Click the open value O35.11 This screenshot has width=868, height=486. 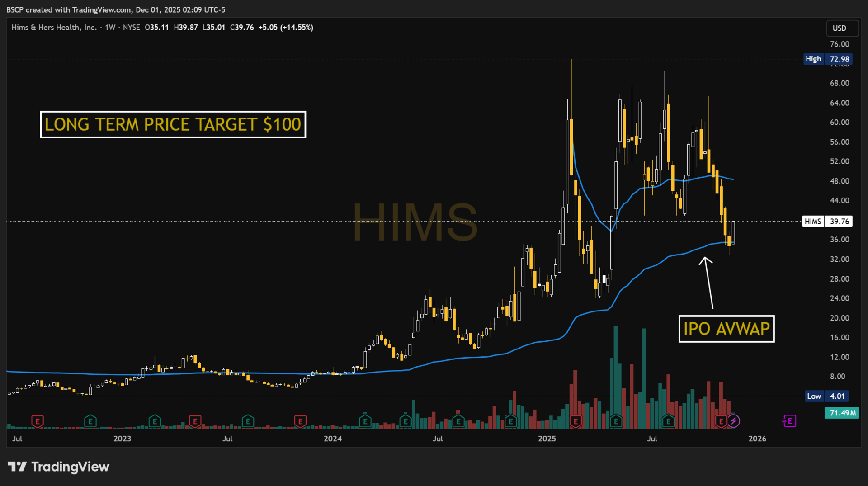156,28
